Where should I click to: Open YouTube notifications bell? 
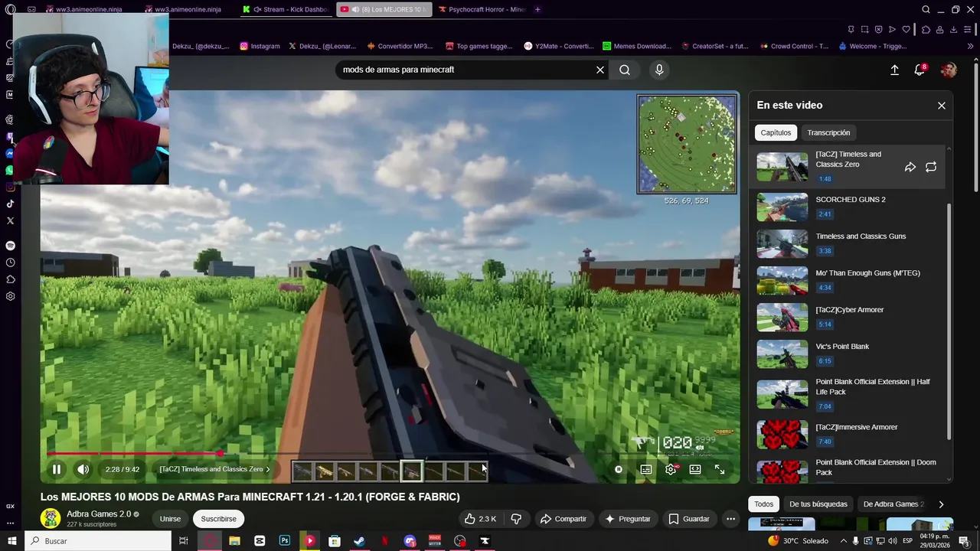pos(920,70)
